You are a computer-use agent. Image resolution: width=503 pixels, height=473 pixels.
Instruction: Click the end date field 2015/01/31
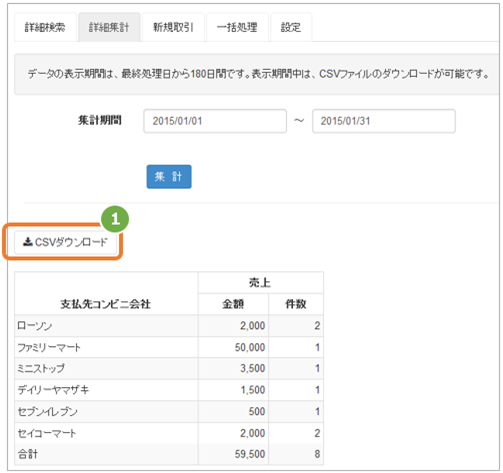click(384, 121)
